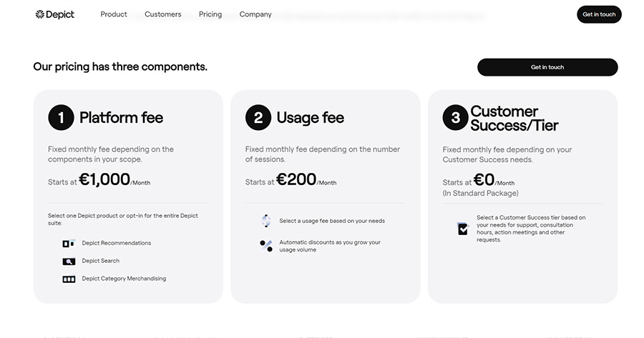
Task: Select the Depict Recommendations label
Action: click(x=117, y=243)
